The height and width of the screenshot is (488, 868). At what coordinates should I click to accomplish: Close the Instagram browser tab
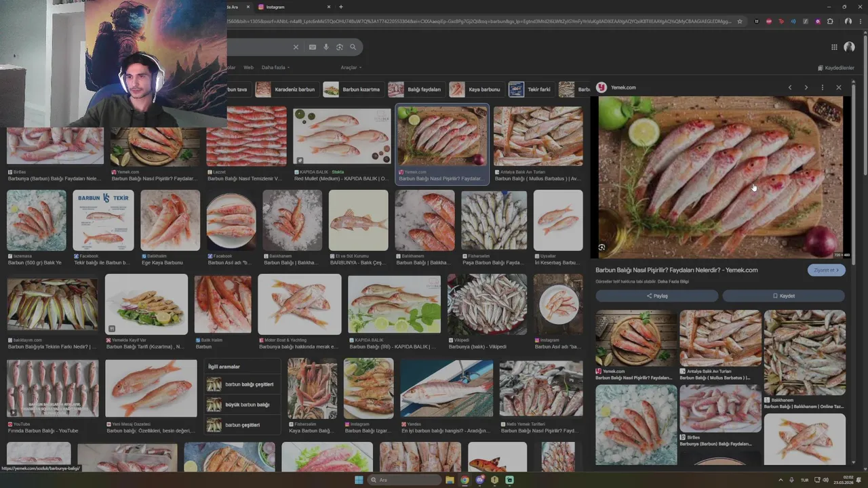pos(329,7)
